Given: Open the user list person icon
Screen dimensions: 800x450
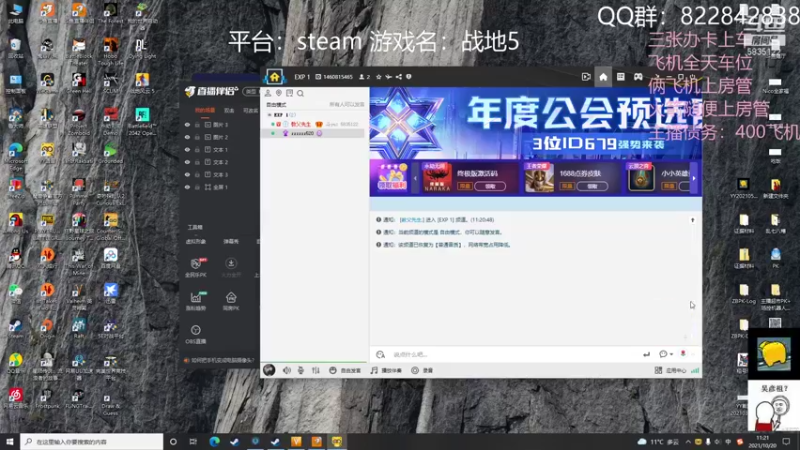Looking at the screenshot, I should (x=268, y=93).
